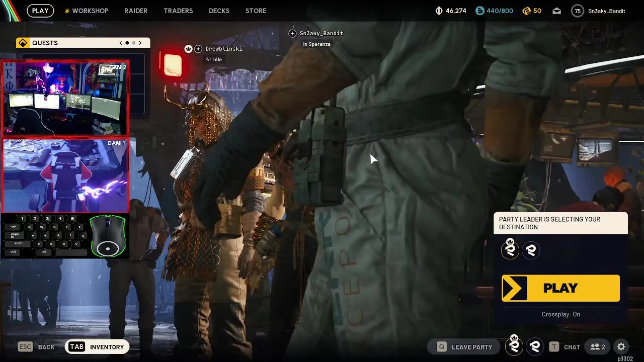Click the In Speranza status label
The width and height of the screenshot is (644, 362).
click(316, 44)
